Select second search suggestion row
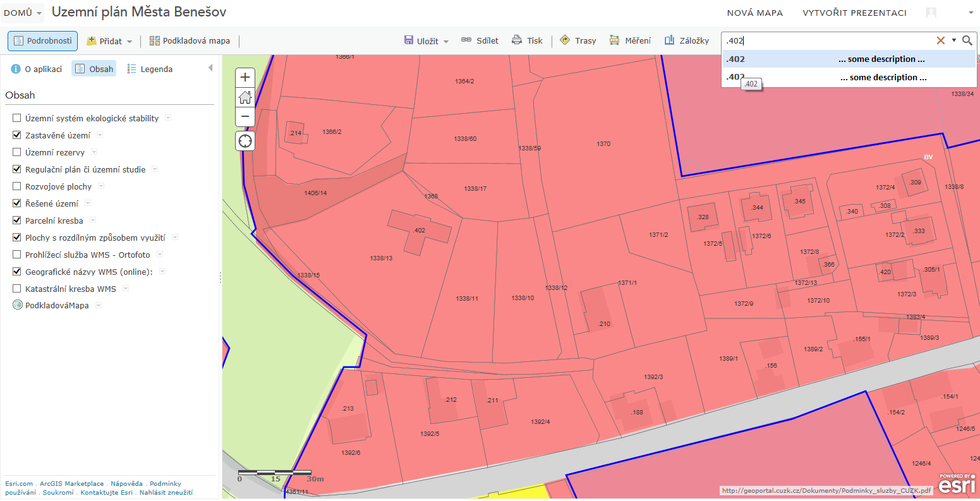Screen dimensions: 980x501 (x=849, y=77)
